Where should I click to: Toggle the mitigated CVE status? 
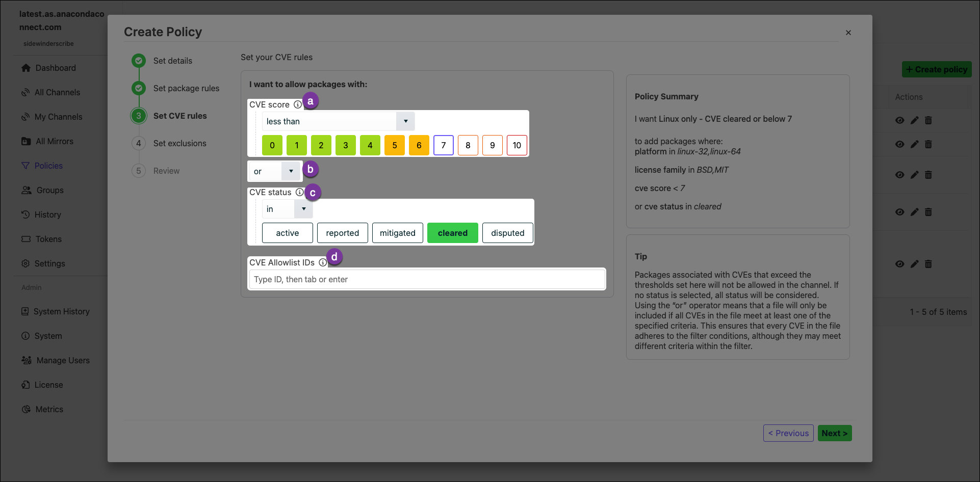tap(398, 233)
